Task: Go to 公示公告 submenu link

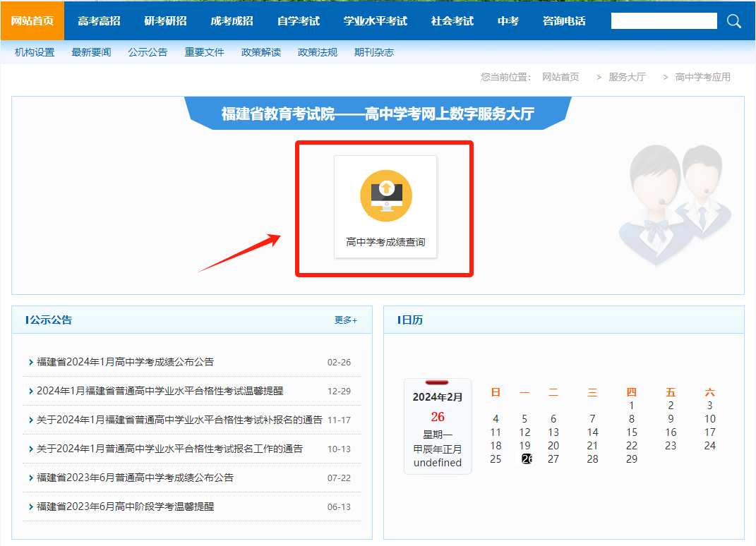Action: pos(148,52)
